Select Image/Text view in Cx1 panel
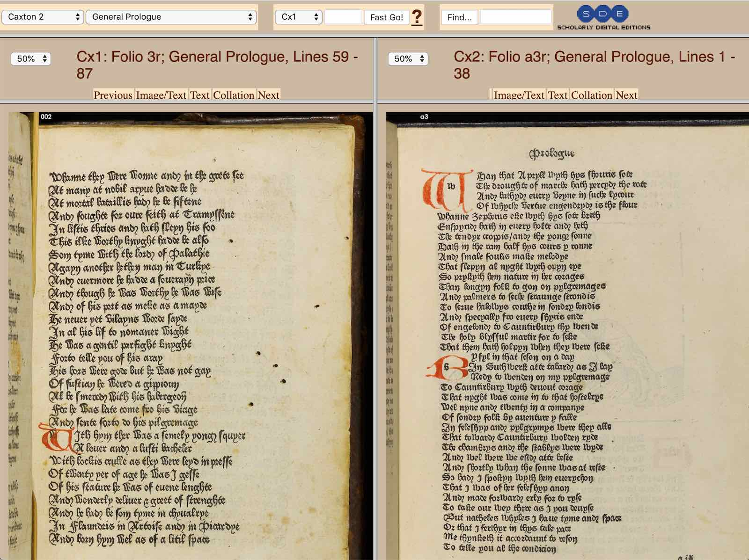 (161, 95)
